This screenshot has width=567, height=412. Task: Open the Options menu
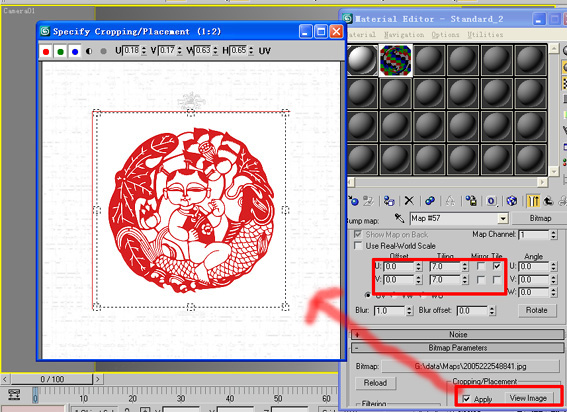445,35
